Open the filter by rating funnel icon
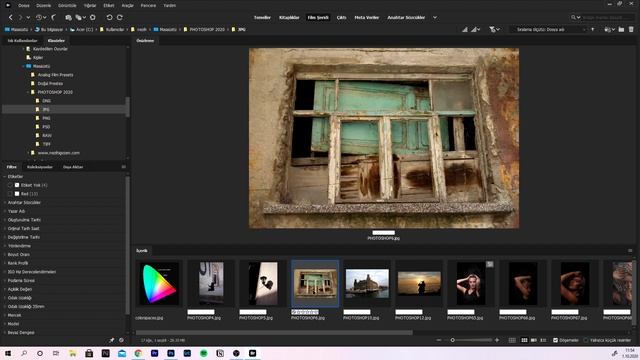Viewport: 640px width, 360px height. point(493,29)
